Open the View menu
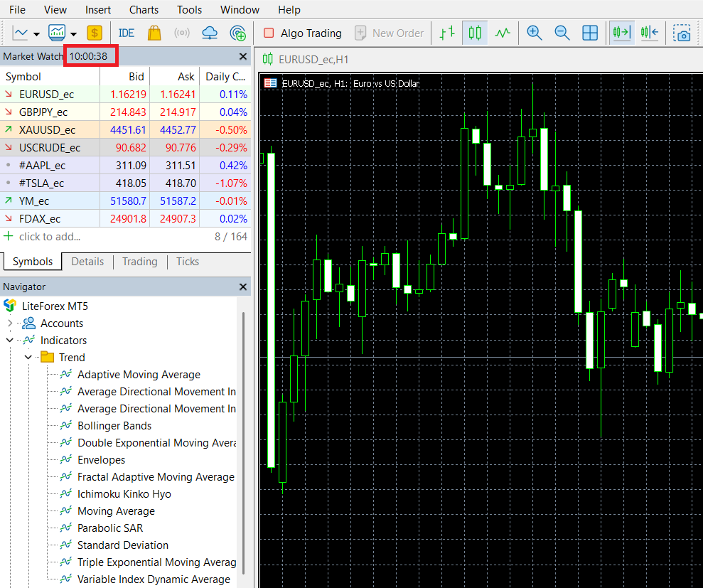703x588 pixels. pyautogui.click(x=55, y=9)
